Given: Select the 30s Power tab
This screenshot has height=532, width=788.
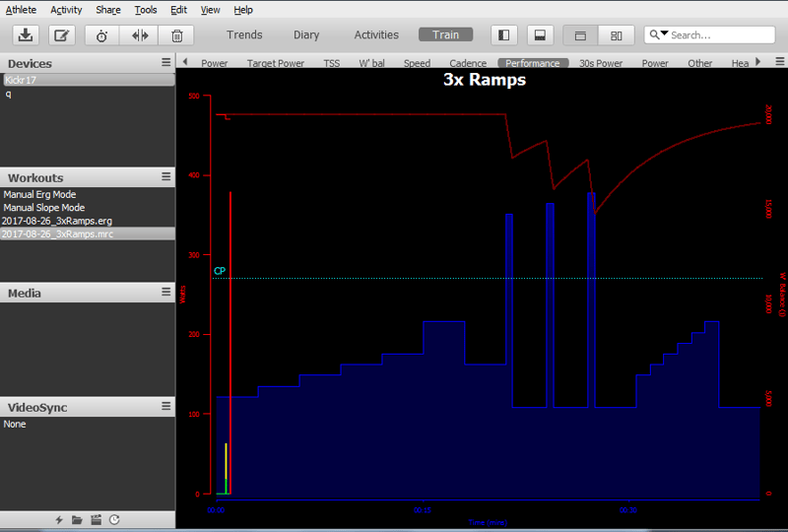Looking at the screenshot, I should [x=601, y=63].
